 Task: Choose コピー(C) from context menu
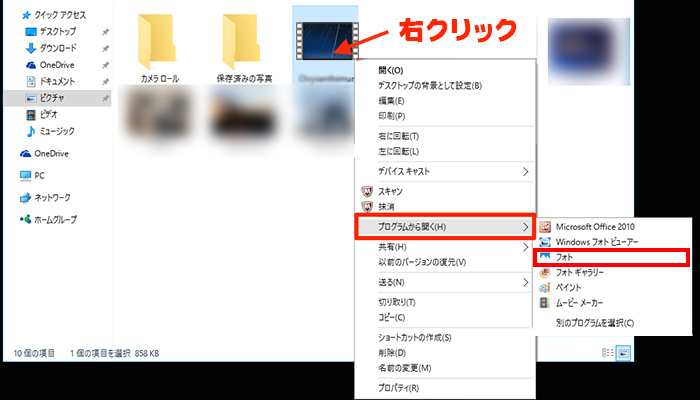392,318
